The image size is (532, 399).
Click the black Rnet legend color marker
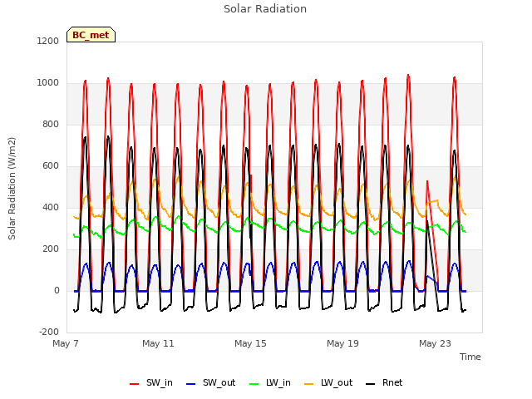[371, 384]
